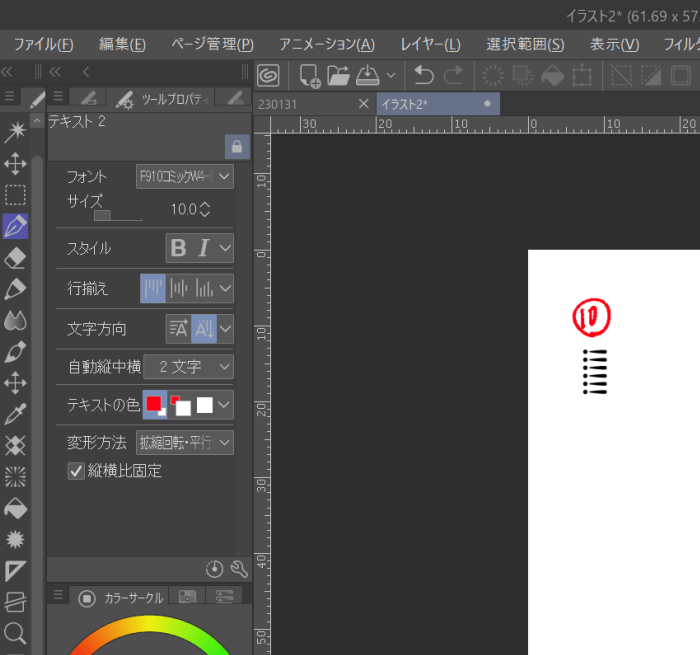Expand the 行揃え dropdown arrow
Image resolution: width=700 pixels, height=655 pixels.
click(225, 288)
